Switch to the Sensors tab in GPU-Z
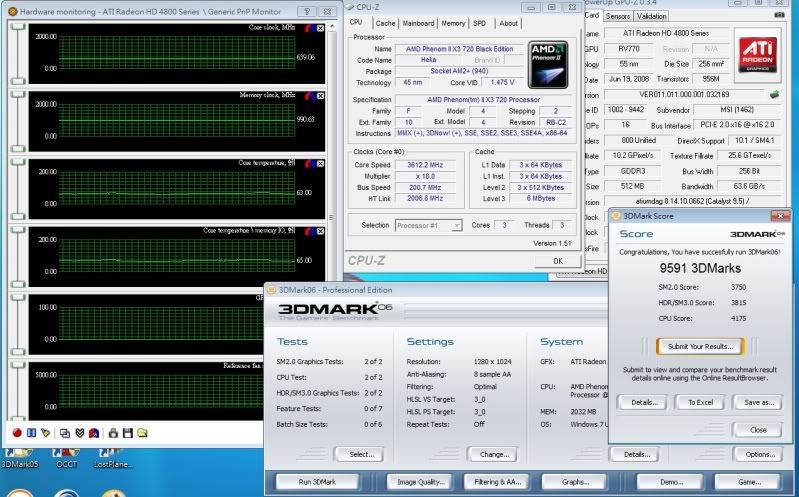Viewport: 799px width, 497px height. (618, 16)
